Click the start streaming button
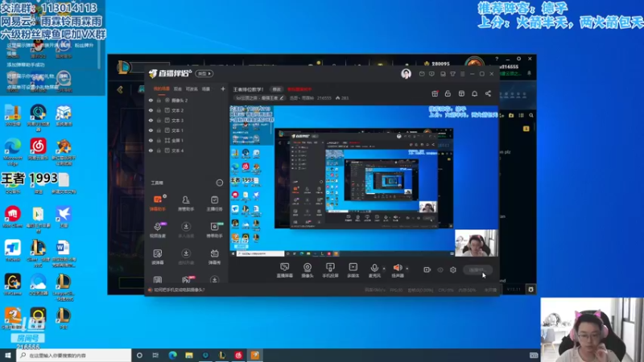The image size is (644, 362). click(477, 269)
